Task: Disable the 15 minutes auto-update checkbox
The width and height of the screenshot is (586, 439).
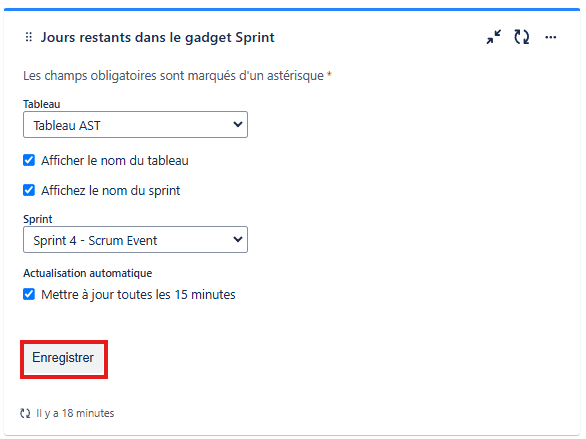Action: pyautogui.click(x=29, y=294)
